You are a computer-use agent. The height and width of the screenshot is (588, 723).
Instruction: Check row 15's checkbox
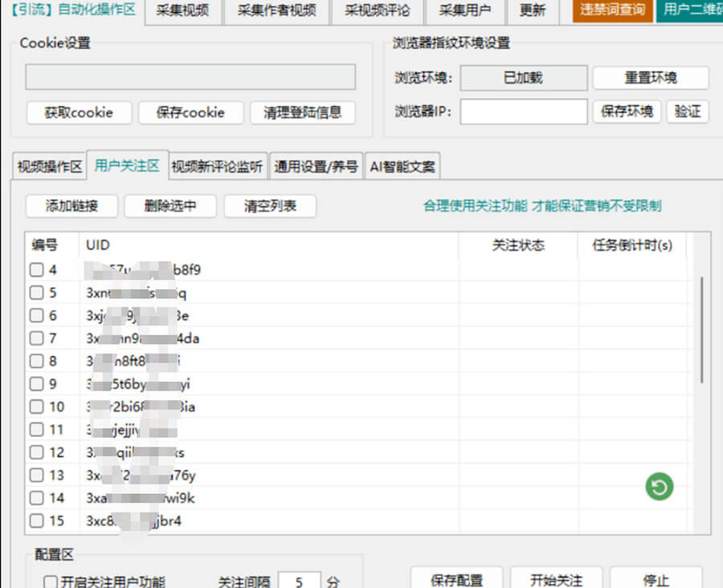point(38,521)
